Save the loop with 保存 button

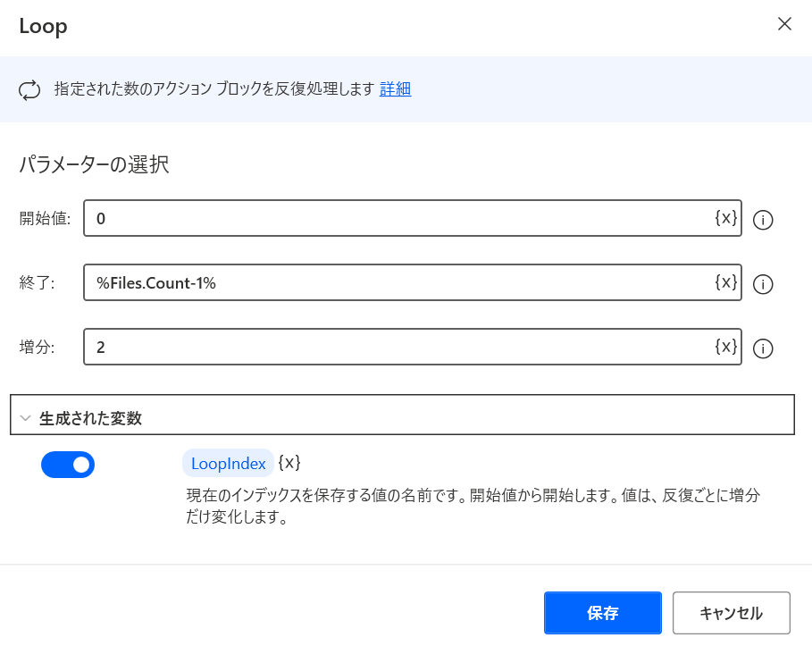pyautogui.click(x=603, y=613)
